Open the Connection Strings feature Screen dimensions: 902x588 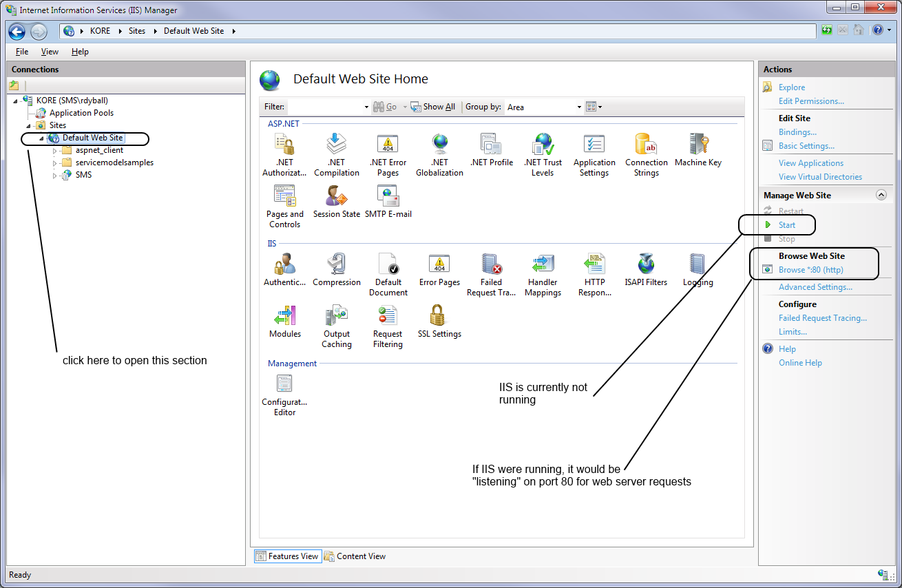click(646, 145)
